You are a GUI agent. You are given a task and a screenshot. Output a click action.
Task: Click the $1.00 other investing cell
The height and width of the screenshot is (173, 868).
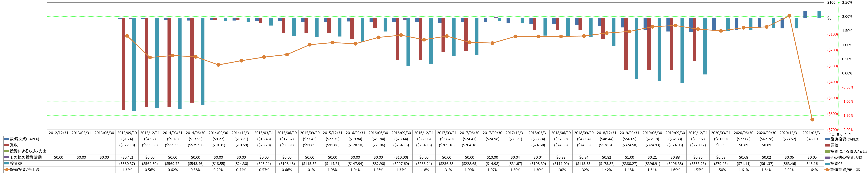[629, 157]
